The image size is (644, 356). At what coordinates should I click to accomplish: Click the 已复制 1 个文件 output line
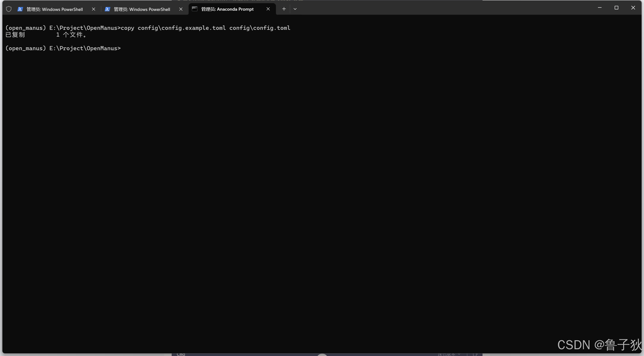[x=46, y=35]
